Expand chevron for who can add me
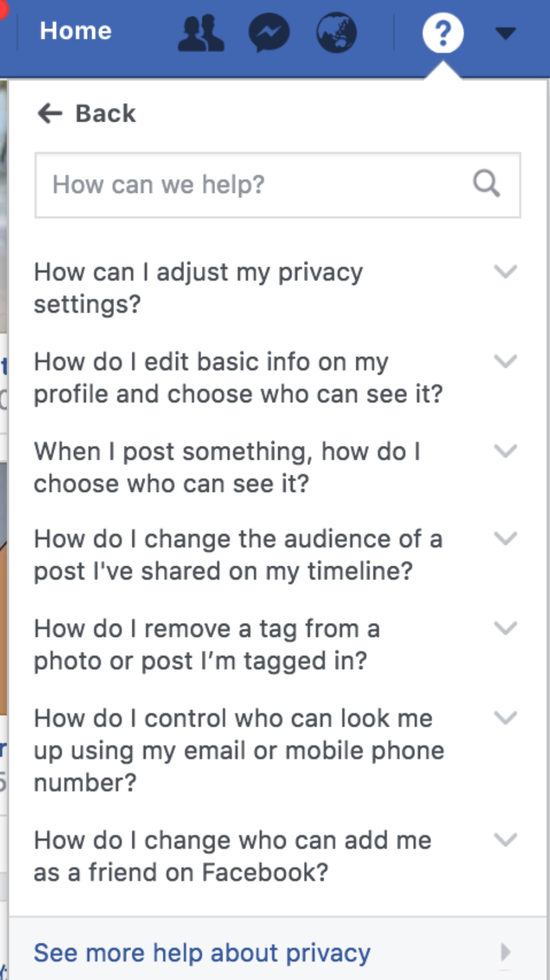This screenshot has width=550, height=980. pyautogui.click(x=505, y=840)
